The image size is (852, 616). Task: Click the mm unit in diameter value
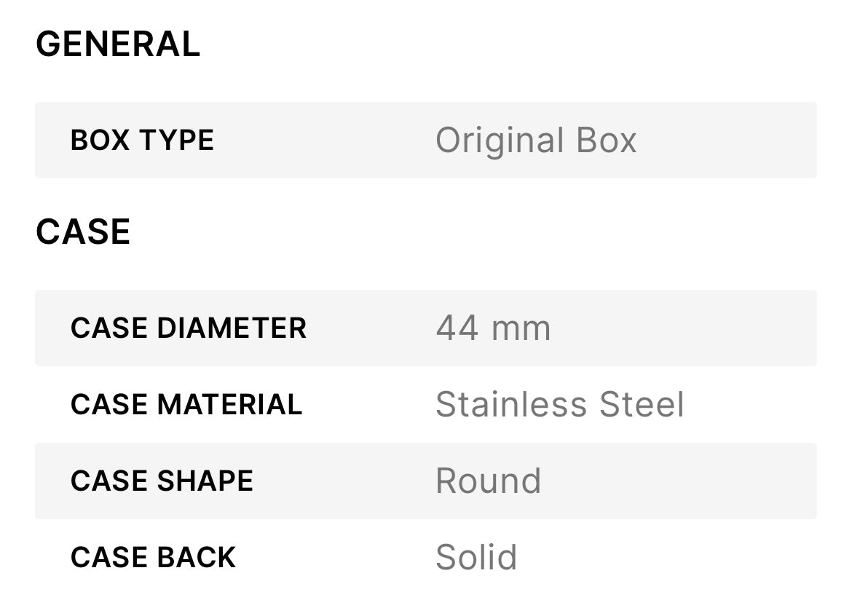[x=521, y=328]
